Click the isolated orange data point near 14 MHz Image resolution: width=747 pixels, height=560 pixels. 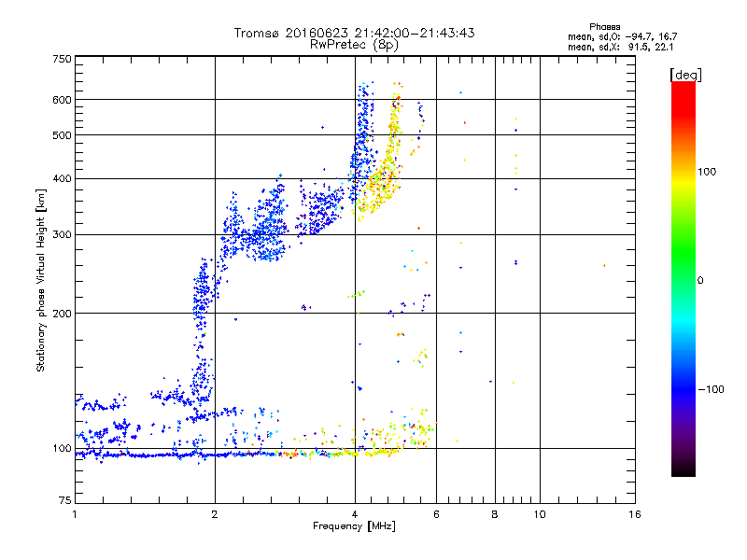click(604, 265)
